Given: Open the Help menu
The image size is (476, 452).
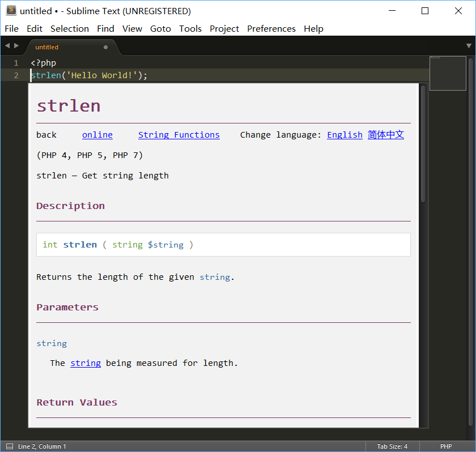Looking at the screenshot, I should (313, 29).
